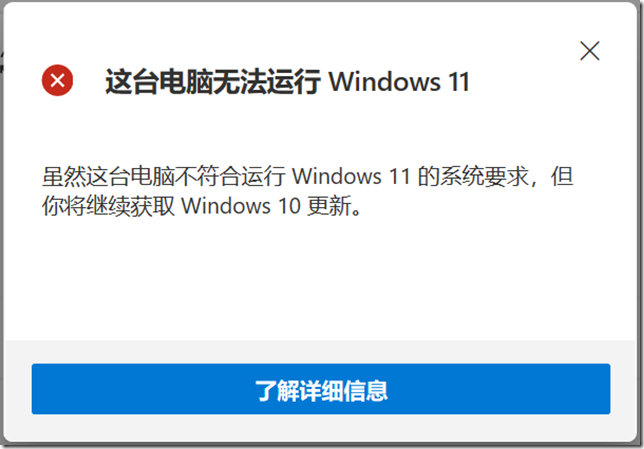Click the title 这台电脑无法运行 Windows 11
Image resolution: width=644 pixels, height=449 pixels.
click(x=287, y=81)
